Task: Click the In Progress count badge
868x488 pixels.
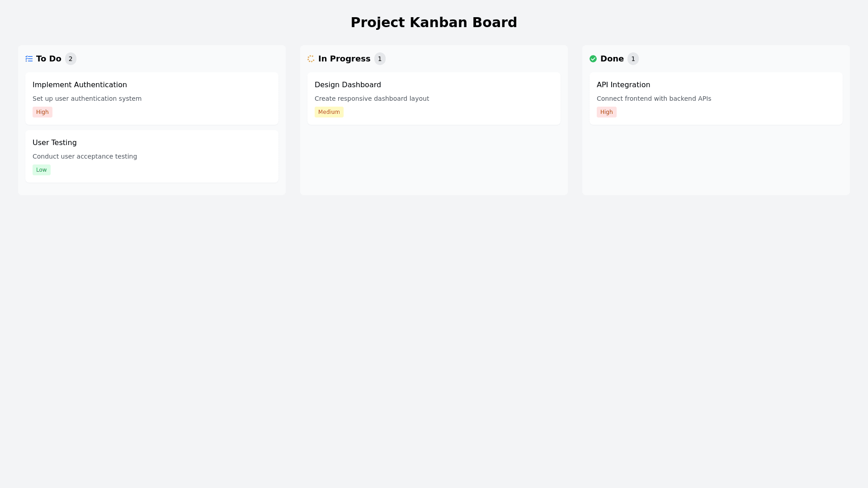Action: pyautogui.click(x=380, y=59)
